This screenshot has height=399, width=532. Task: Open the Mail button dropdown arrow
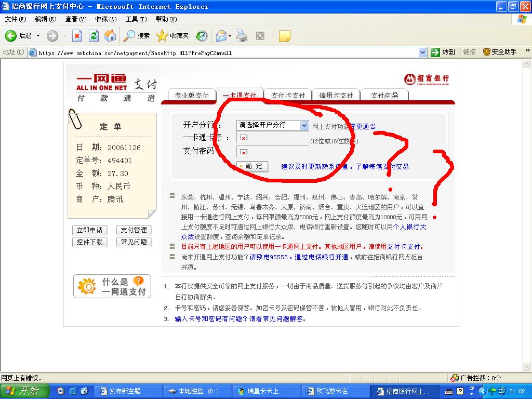(230, 36)
